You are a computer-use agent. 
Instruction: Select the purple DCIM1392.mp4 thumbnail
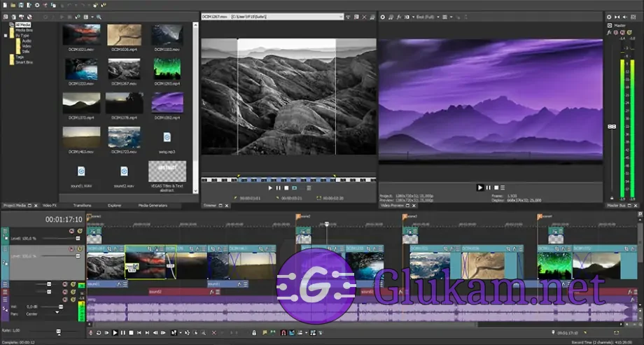pos(167,102)
